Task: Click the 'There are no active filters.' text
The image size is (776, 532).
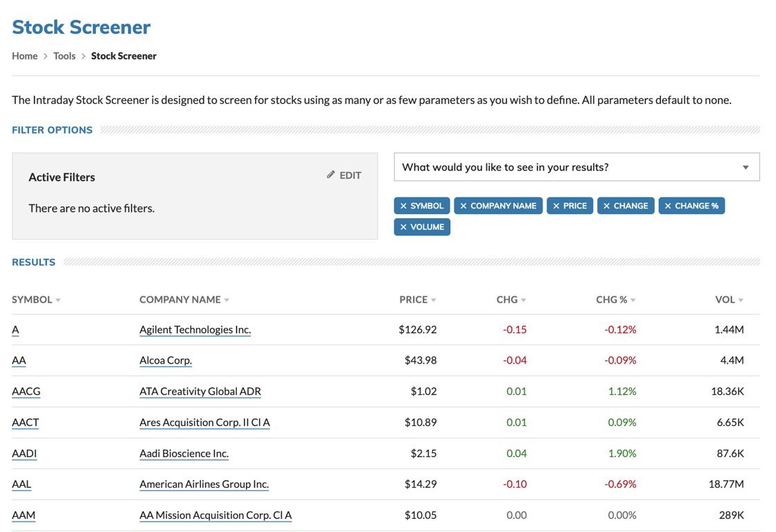Action: click(91, 209)
